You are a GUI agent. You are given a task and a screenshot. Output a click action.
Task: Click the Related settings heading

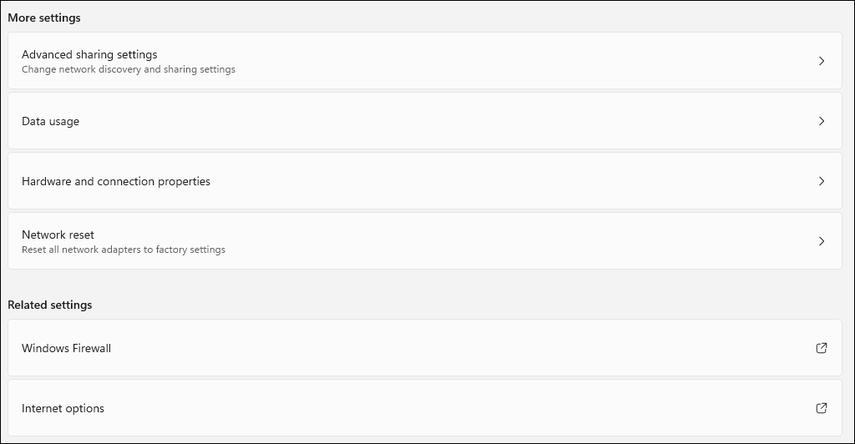point(50,304)
